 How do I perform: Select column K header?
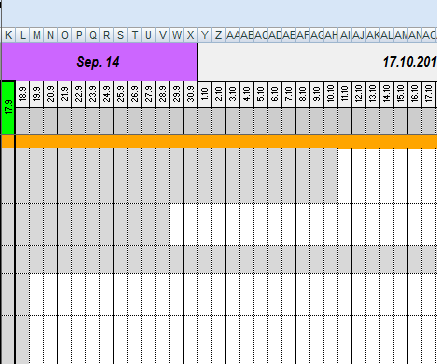tap(9, 35)
